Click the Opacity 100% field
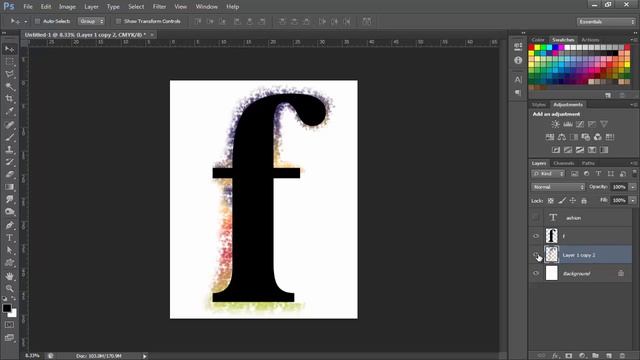 click(619, 187)
